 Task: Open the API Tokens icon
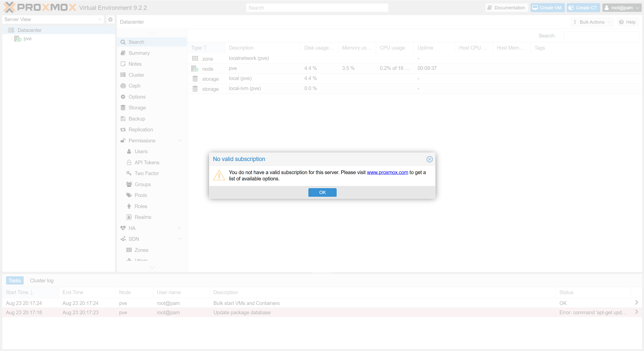tap(129, 163)
